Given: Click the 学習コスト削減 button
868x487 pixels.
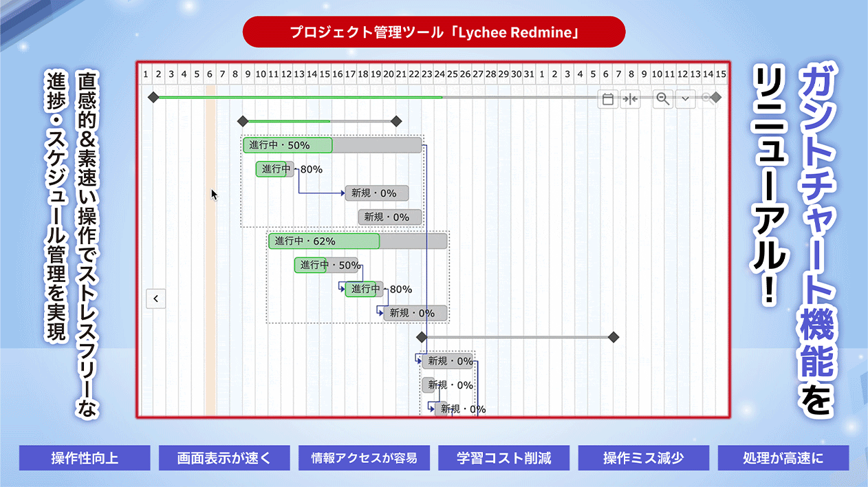Looking at the screenshot, I should coord(503,458).
